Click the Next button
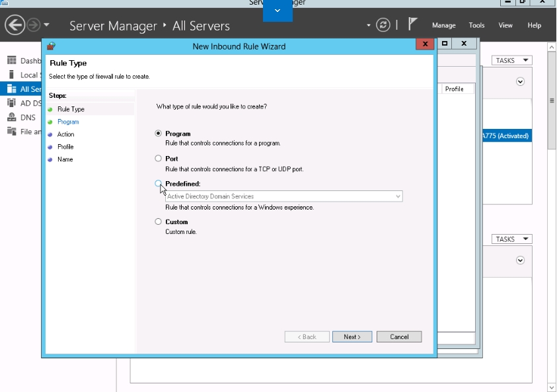557x392 pixels. click(x=352, y=337)
